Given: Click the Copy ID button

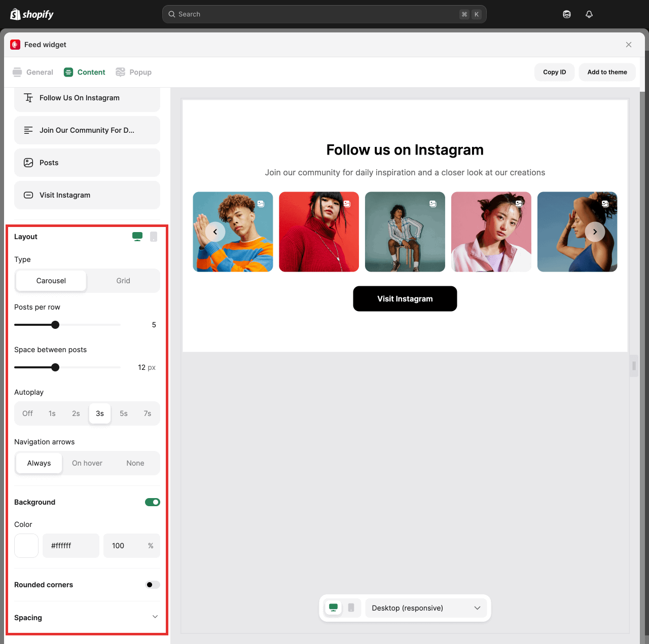Looking at the screenshot, I should click(x=554, y=72).
